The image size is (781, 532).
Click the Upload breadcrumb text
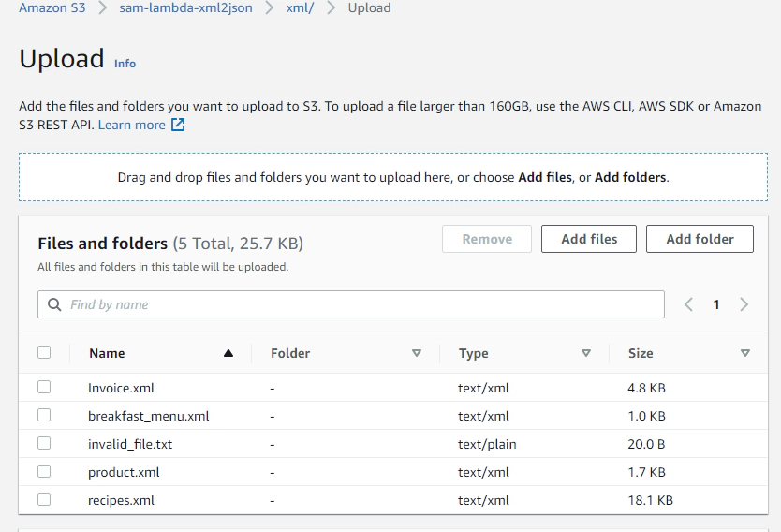point(369,7)
